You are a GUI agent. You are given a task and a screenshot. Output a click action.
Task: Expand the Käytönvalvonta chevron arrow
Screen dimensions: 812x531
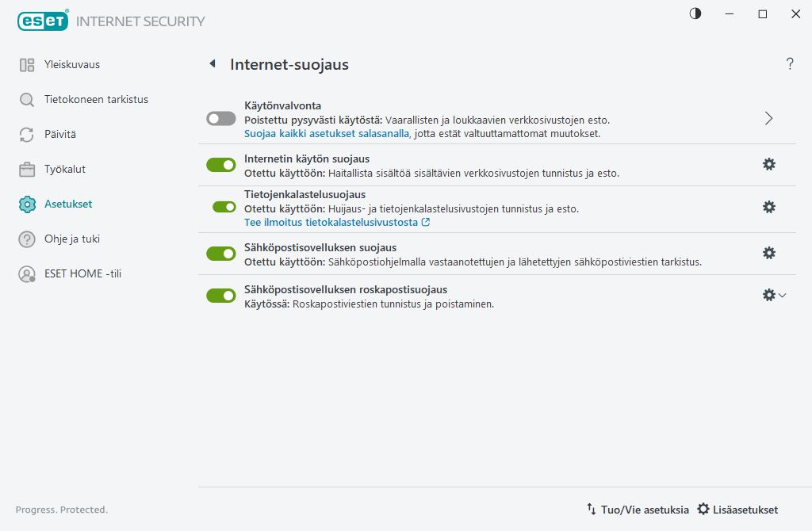[x=768, y=118]
